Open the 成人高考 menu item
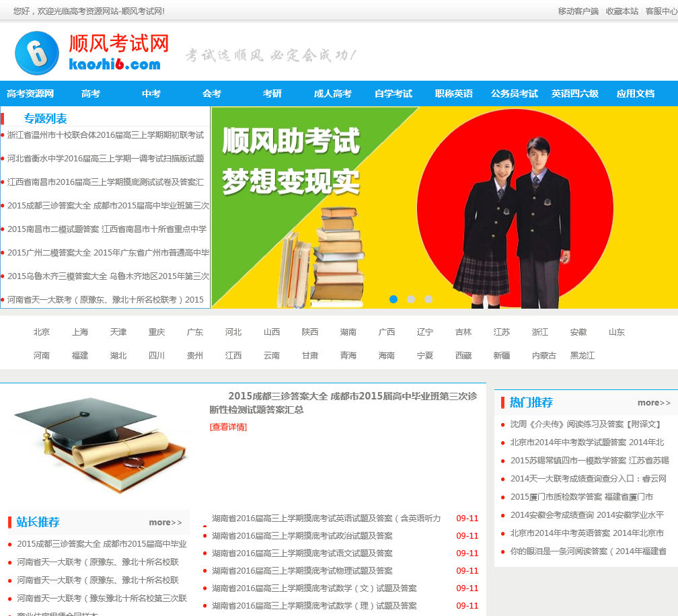Screen dimensions: 678x616 (x=333, y=93)
